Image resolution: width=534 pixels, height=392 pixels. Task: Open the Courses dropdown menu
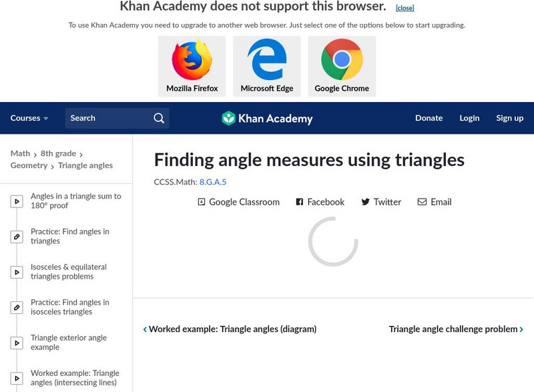tap(29, 118)
